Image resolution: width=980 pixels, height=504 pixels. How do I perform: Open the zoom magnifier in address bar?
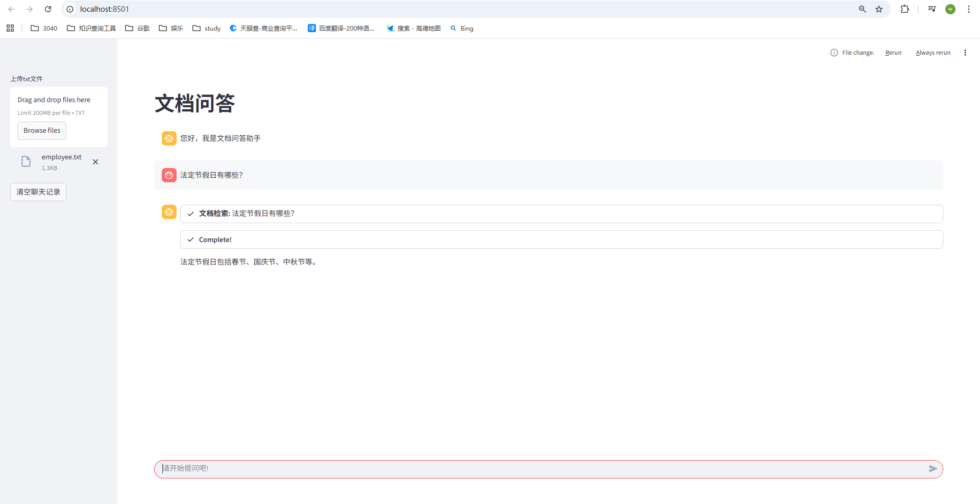pyautogui.click(x=863, y=9)
